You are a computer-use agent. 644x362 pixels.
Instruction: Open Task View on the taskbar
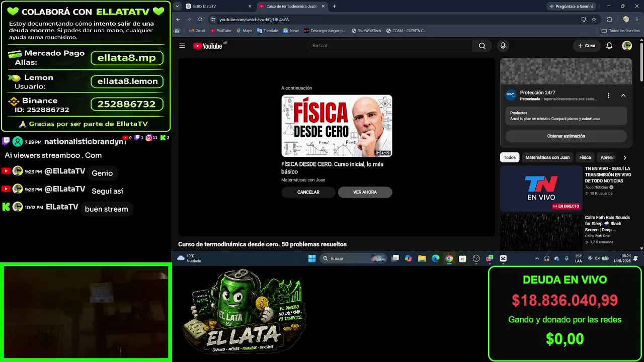[395, 258]
